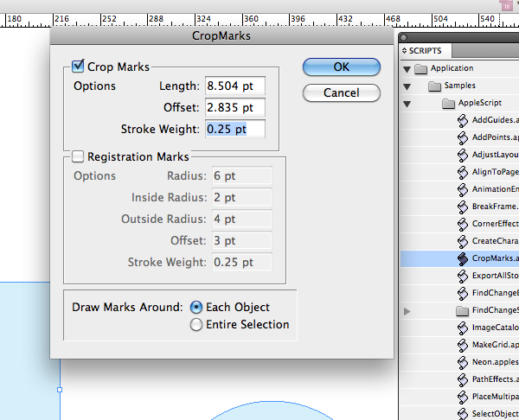Click the Cancel button
The width and height of the screenshot is (519, 420).
(x=342, y=92)
